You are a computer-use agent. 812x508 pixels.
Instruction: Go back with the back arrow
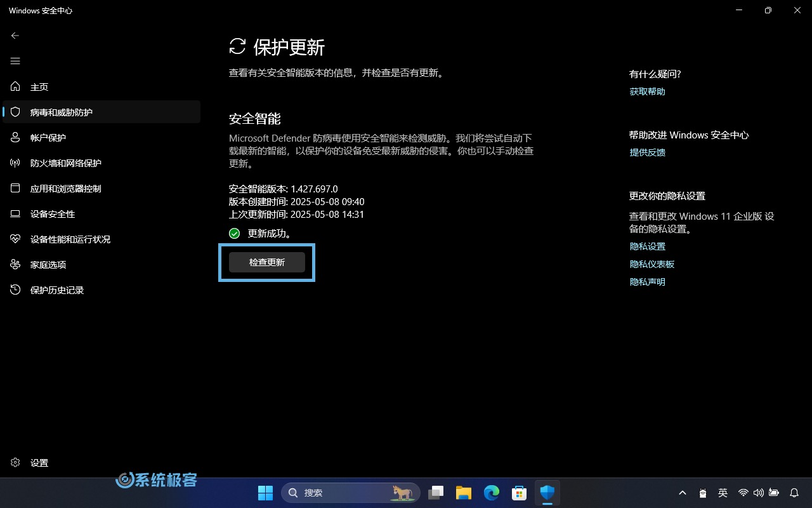click(x=15, y=36)
